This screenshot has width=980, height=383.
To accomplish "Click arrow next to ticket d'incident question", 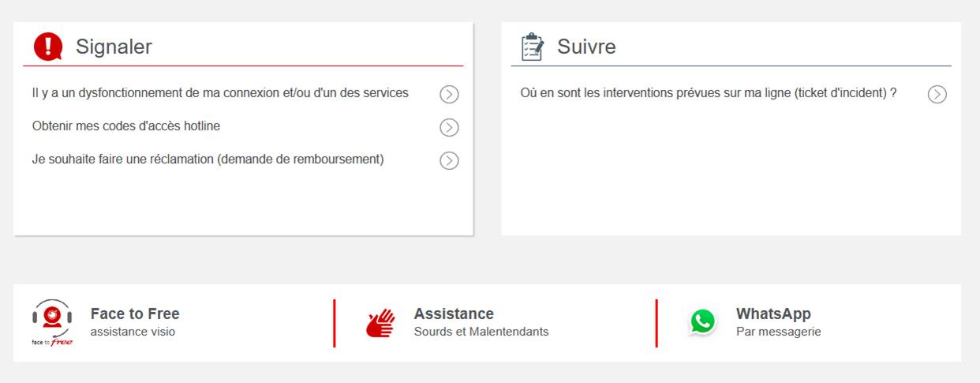I will 937,95.
